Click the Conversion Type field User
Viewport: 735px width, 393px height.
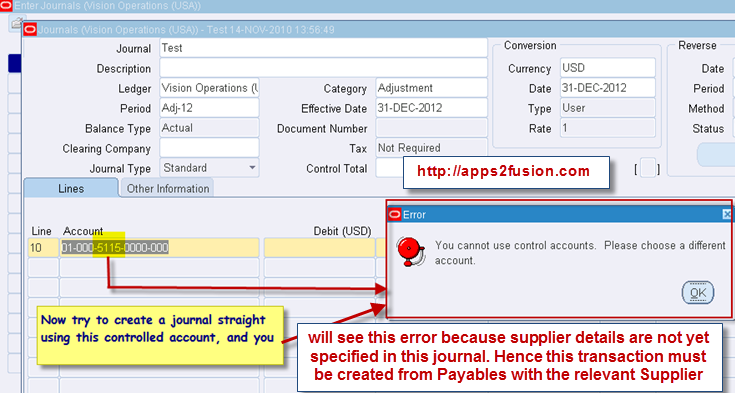608,108
